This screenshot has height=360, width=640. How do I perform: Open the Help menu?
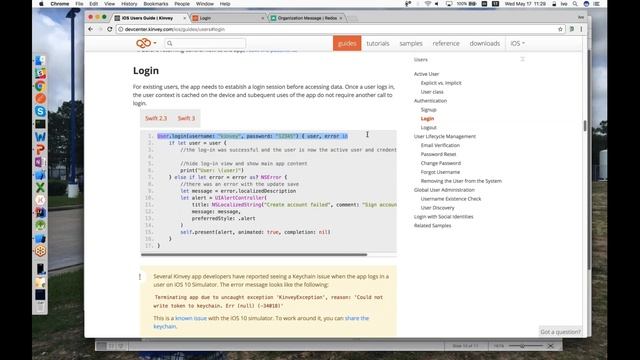click(x=225, y=4)
